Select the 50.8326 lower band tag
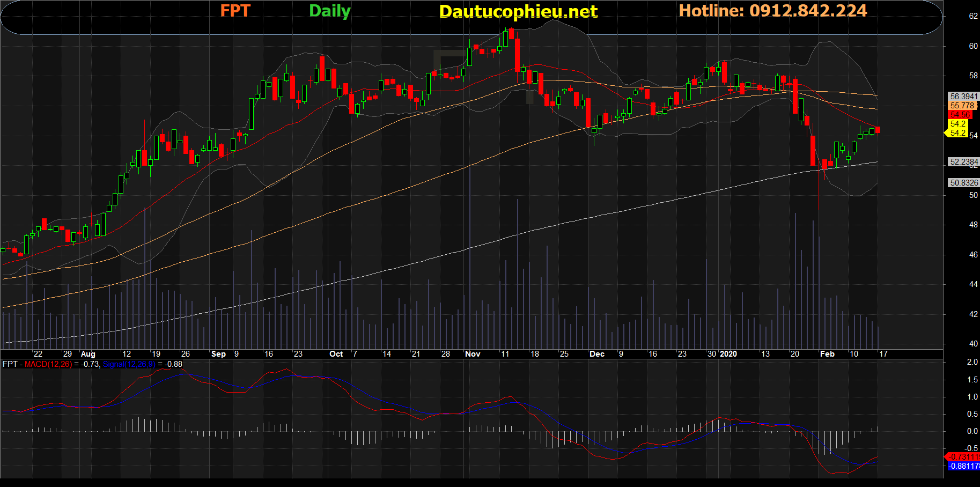The image size is (980, 487). (963, 183)
